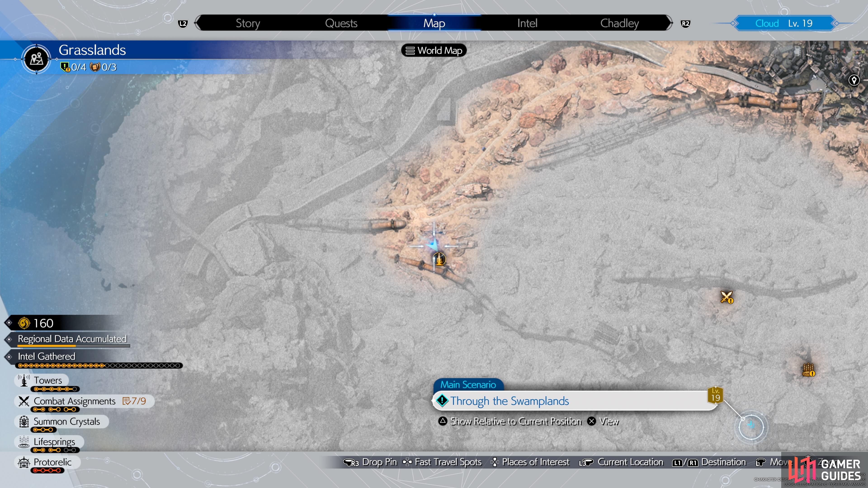The image size is (868, 488).
Task: Click the main quest diamond icon
Action: [x=442, y=400]
